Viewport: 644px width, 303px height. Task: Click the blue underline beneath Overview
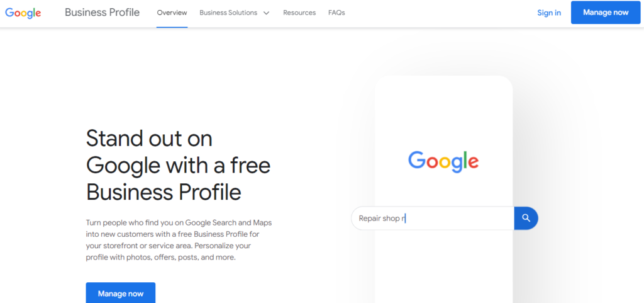[x=172, y=27]
